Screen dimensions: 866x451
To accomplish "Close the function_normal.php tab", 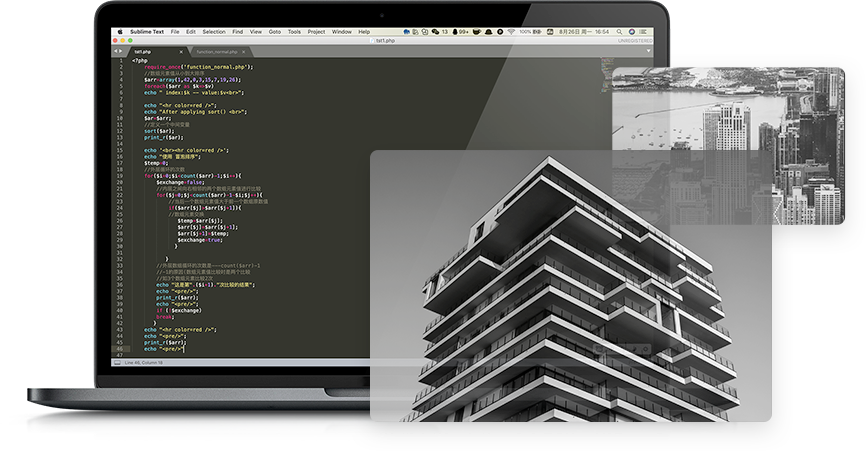I will [244, 51].
